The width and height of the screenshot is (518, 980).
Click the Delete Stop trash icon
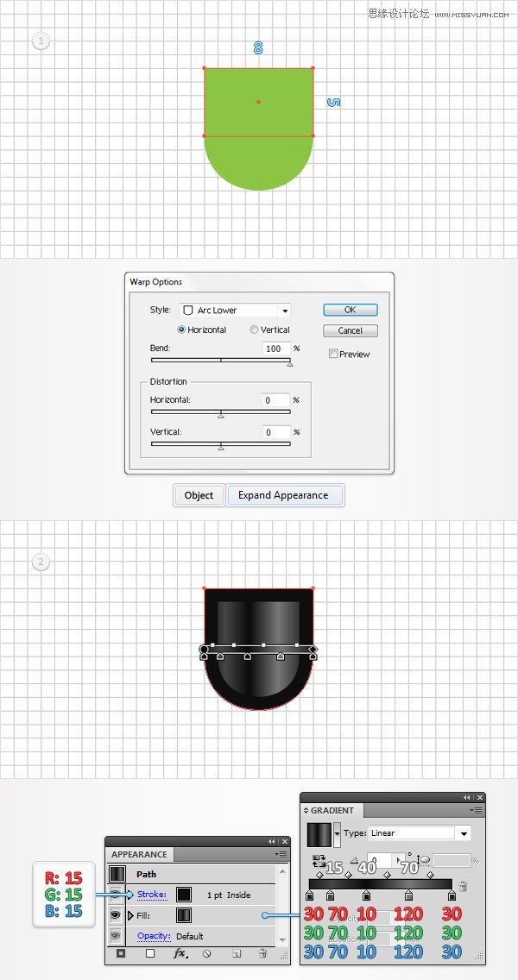(x=463, y=886)
